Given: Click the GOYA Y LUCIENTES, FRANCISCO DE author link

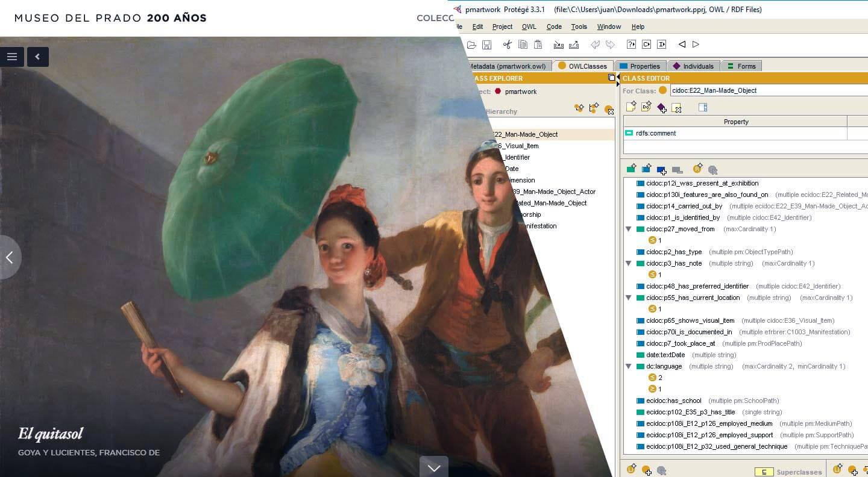Looking at the screenshot, I should click(89, 452).
